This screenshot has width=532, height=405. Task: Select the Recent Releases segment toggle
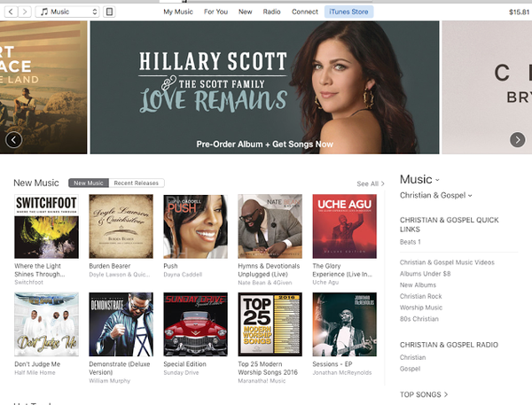click(137, 183)
